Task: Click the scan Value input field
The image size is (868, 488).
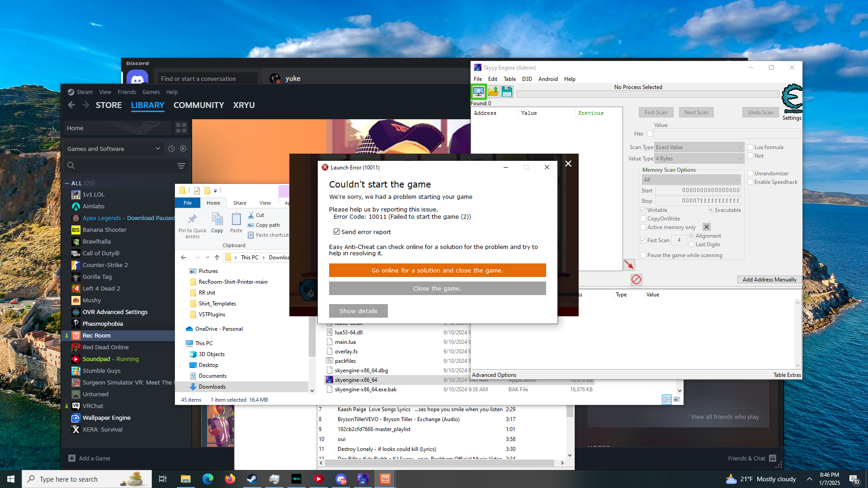Action: (x=726, y=134)
